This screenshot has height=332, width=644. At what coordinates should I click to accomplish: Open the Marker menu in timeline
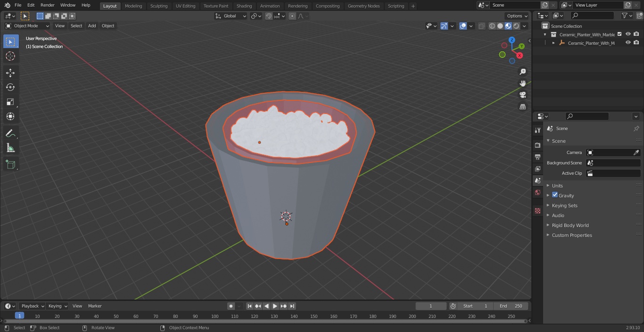95,306
